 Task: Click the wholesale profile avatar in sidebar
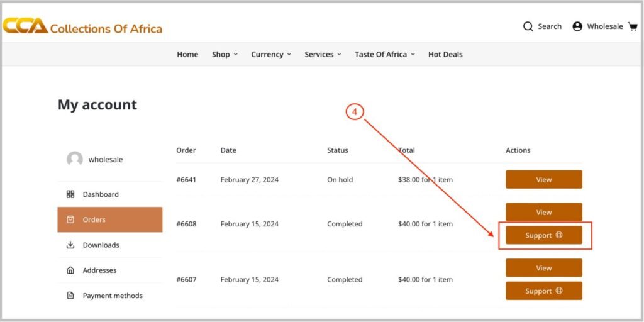tap(75, 159)
